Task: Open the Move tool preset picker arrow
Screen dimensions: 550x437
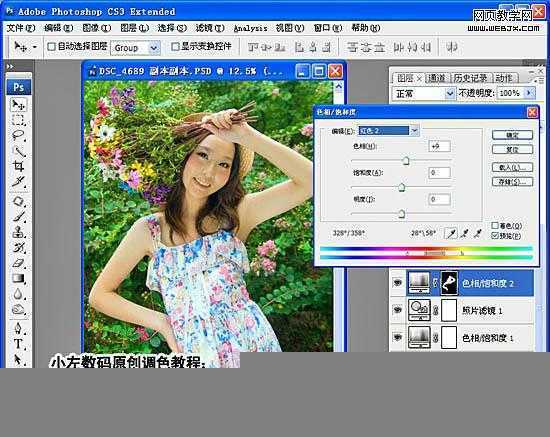Action: tap(34, 47)
